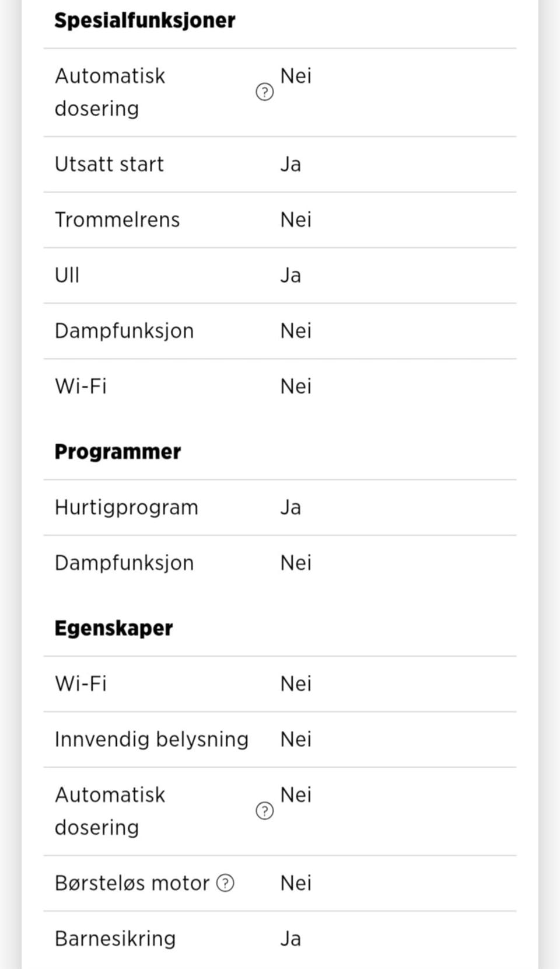Screen dimensions: 560x969
Task: Click Dampfunksjon label under Spesialfunksjoner
Action: coord(124,331)
